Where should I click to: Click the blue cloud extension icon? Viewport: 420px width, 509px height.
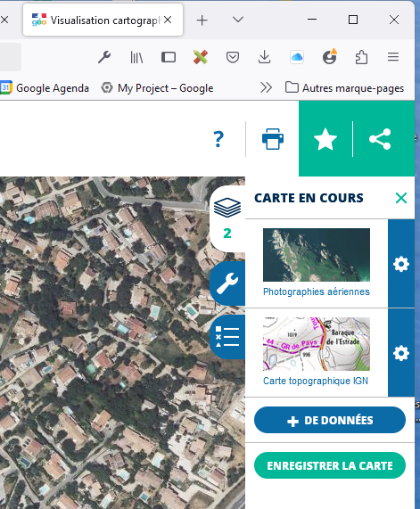pyautogui.click(x=297, y=57)
